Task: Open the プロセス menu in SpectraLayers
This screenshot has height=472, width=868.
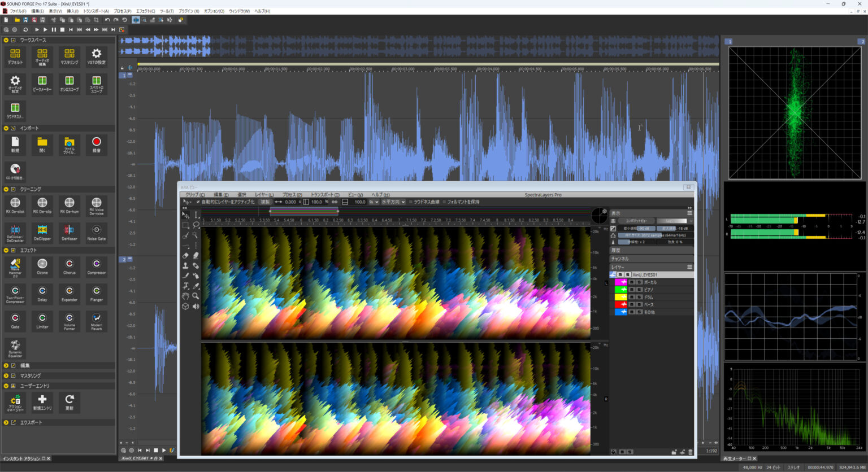Action: point(291,195)
